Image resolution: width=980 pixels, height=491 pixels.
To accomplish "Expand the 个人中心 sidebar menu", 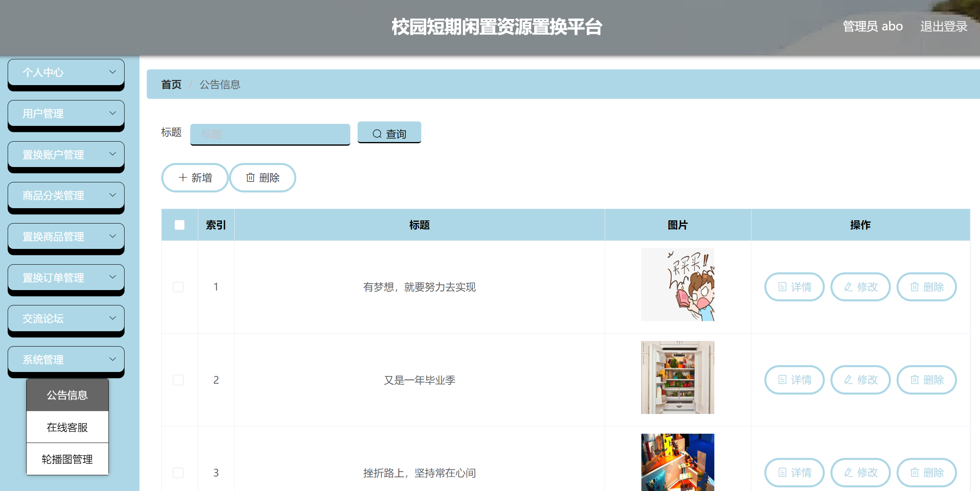I will (x=66, y=72).
